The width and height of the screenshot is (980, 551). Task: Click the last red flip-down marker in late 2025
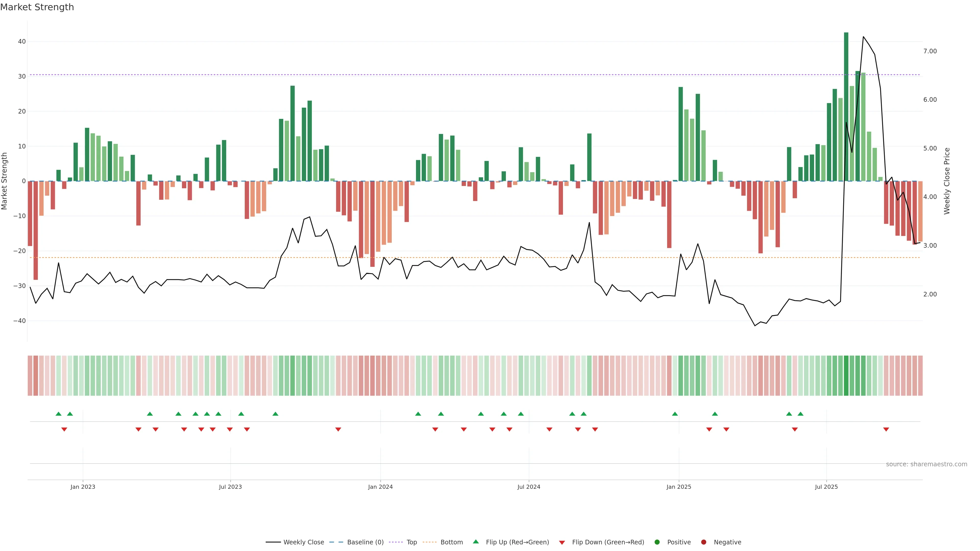click(886, 429)
